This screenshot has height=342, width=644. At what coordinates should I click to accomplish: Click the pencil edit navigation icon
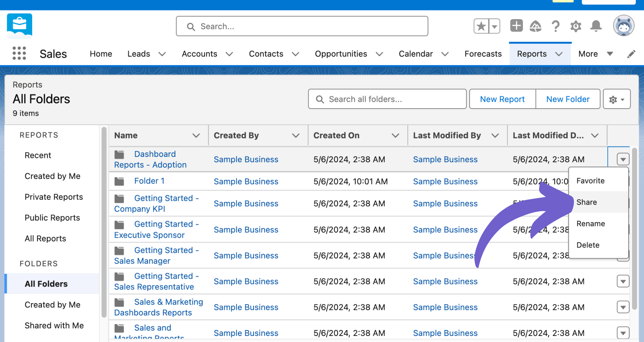pyautogui.click(x=631, y=54)
